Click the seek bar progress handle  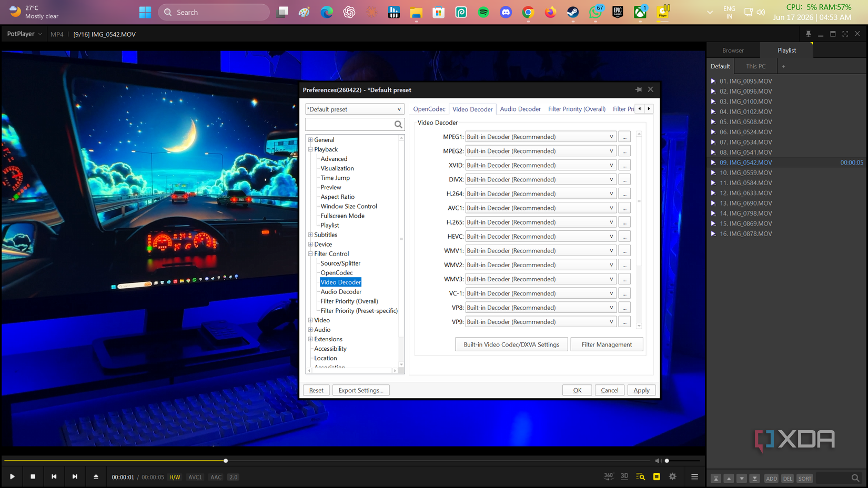pyautogui.click(x=226, y=461)
